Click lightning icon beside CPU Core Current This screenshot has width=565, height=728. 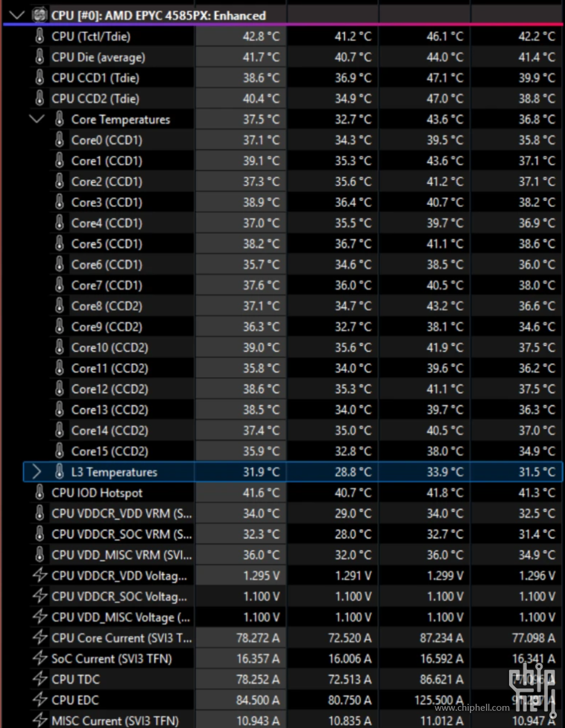[39, 638]
